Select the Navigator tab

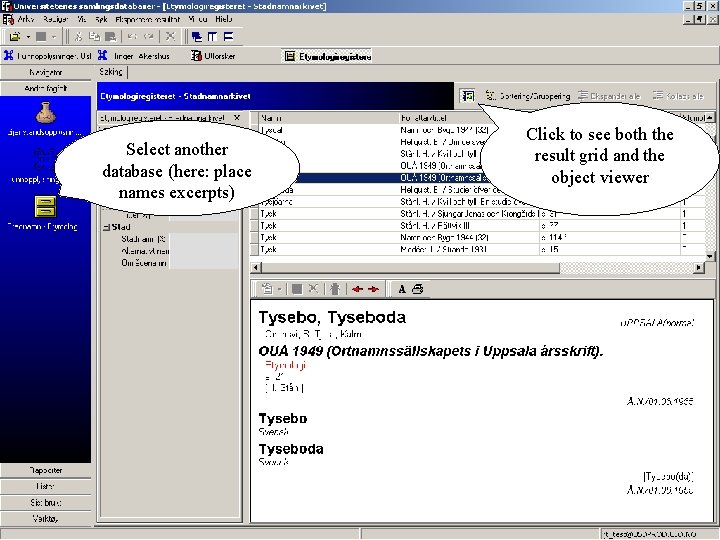[x=45, y=72]
